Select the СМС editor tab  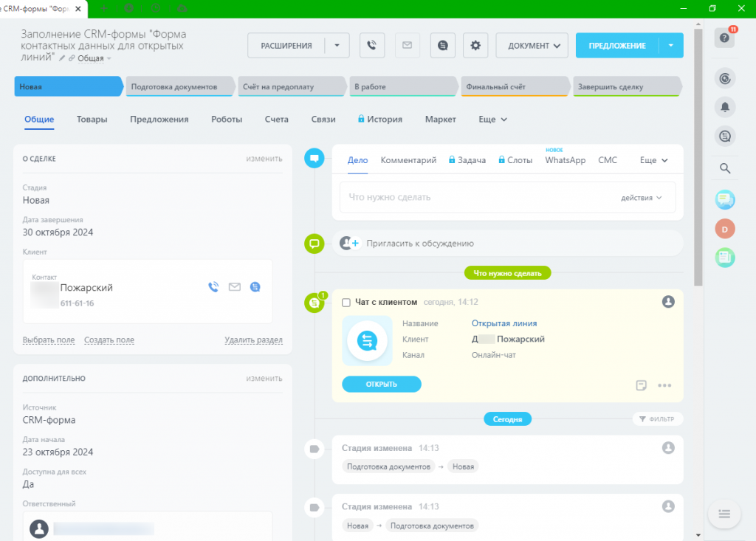point(608,160)
